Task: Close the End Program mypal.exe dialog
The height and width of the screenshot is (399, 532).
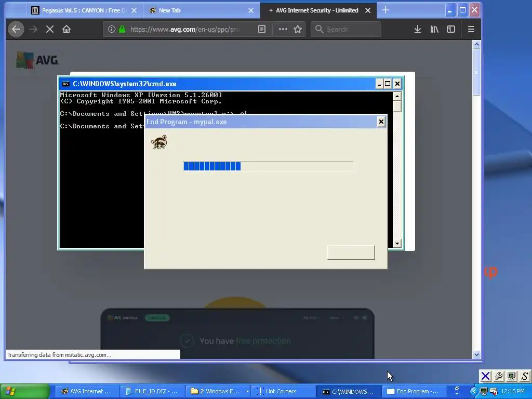Action: (381, 122)
